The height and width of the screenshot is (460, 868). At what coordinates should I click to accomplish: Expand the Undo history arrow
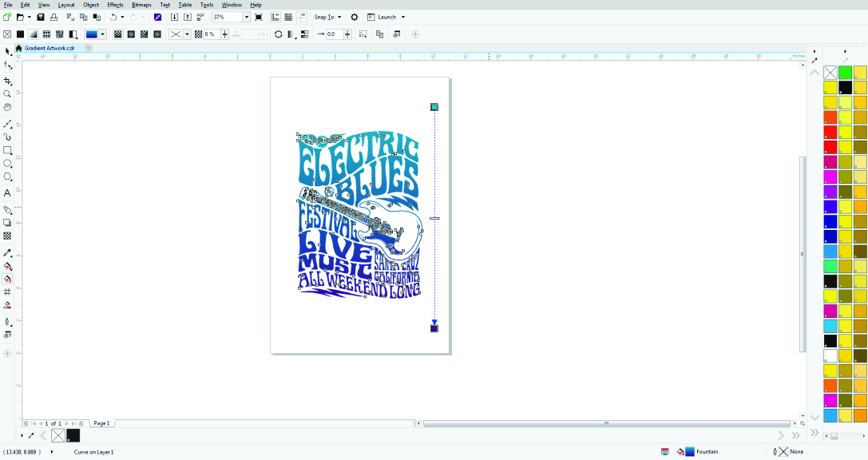[122, 17]
